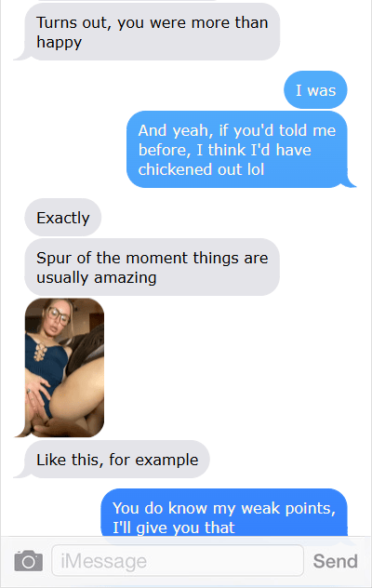Select the 'Spur of the moment things' message

152,267
